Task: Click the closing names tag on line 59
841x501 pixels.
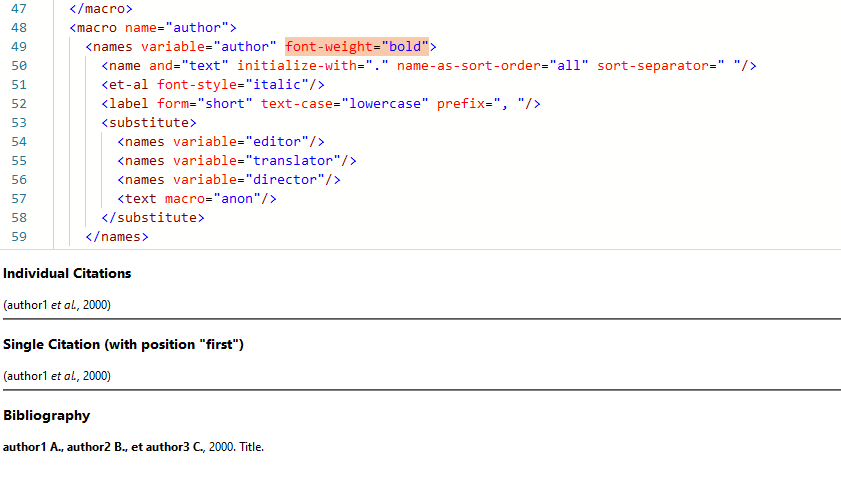Action: 117,236
